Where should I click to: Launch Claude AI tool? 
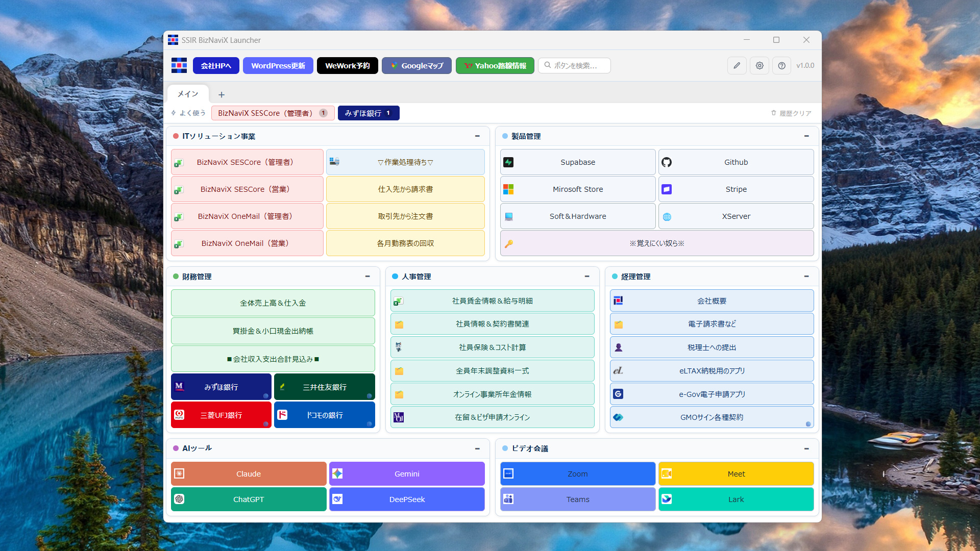click(249, 474)
